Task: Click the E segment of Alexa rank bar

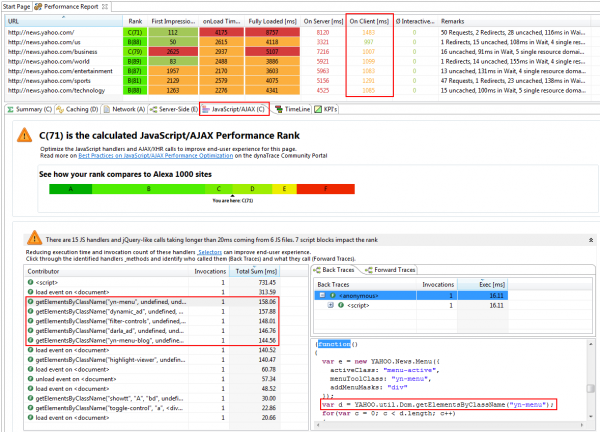Action: point(284,189)
